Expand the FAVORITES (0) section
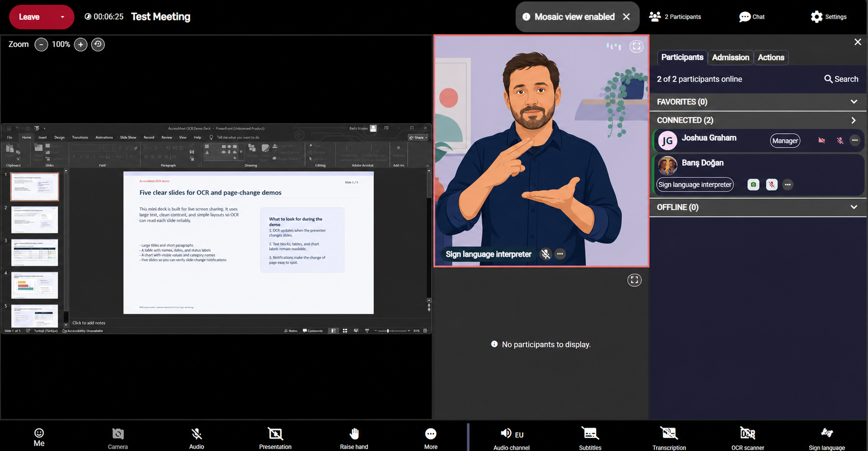The height and width of the screenshot is (451, 868). (x=757, y=102)
